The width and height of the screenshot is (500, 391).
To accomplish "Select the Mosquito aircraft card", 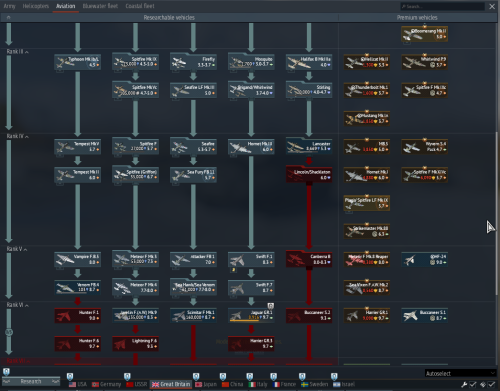I will pos(251,62).
